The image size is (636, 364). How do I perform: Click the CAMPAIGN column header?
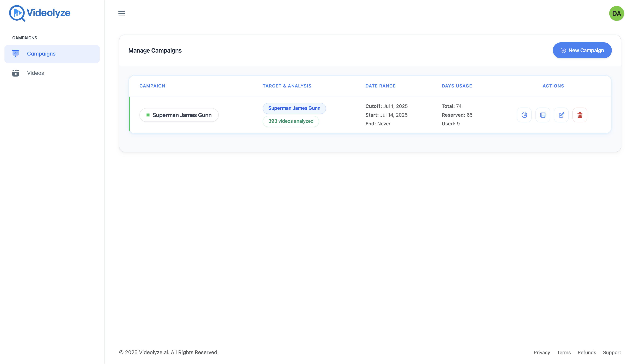pyautogui.click(x=152, y=86)
